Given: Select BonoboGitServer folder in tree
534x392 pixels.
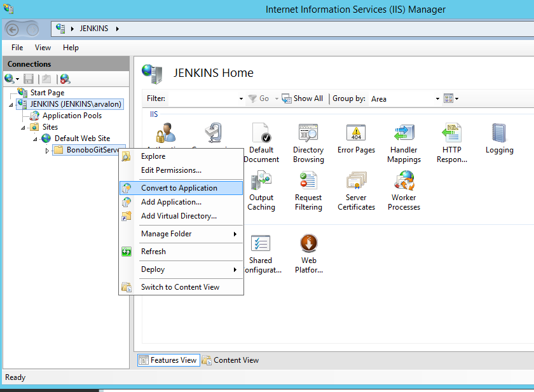Looking at the screenshot, I should click(x=86, y=150).
